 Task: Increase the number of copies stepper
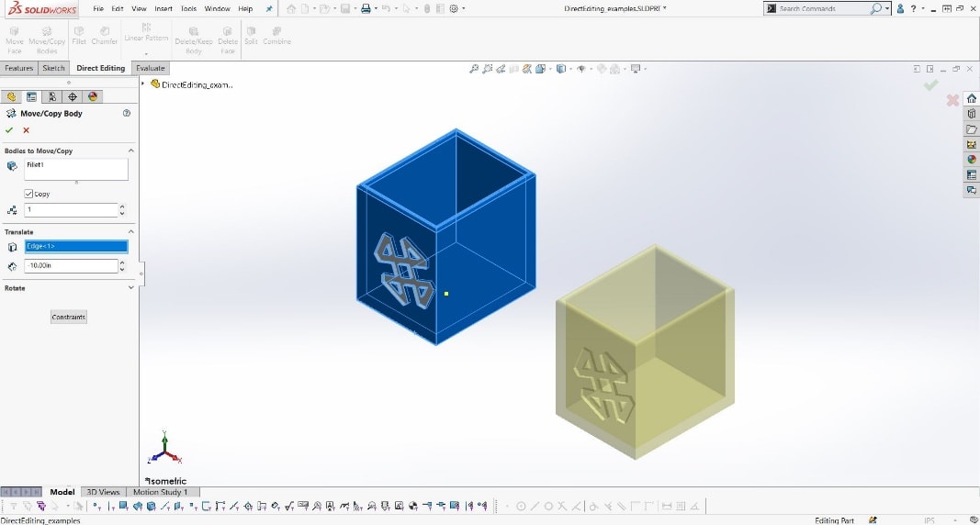point(122,207)
